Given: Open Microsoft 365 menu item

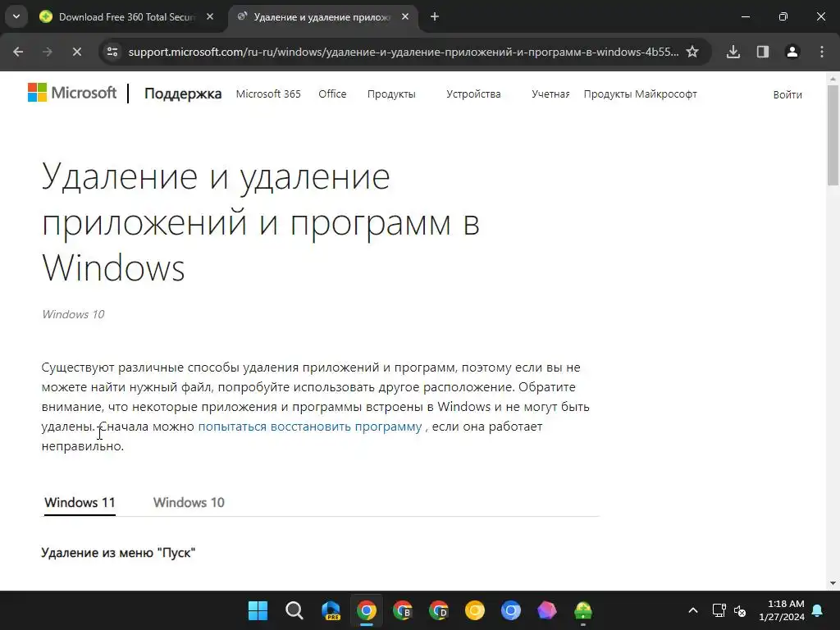Looking at the screenshot, I should pos(268,94).
